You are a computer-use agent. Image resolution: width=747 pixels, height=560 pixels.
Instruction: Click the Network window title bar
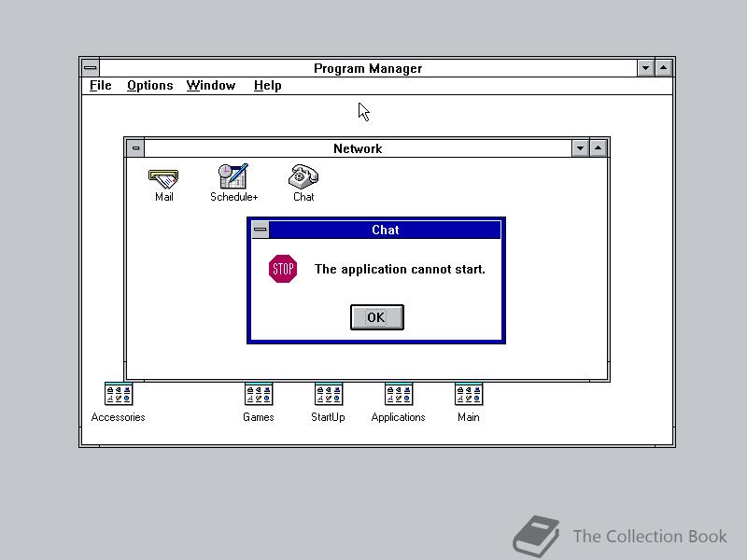point(358,148)
